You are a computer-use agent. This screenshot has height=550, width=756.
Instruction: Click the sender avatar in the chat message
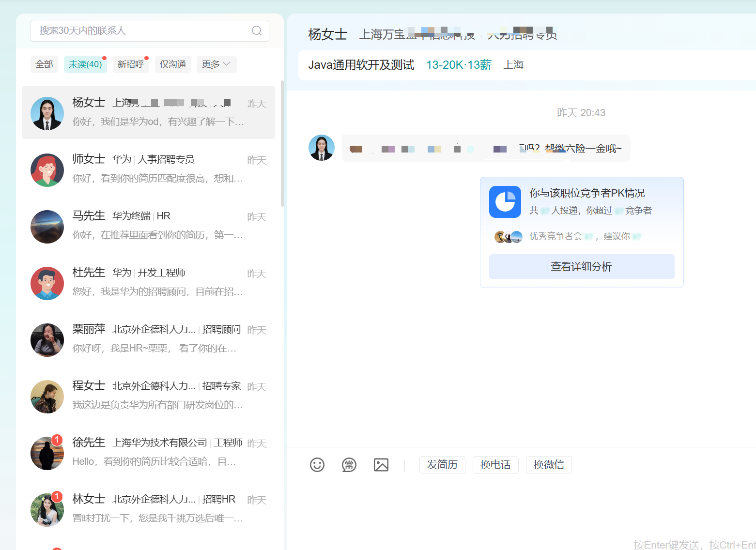[x=322, y=148]
